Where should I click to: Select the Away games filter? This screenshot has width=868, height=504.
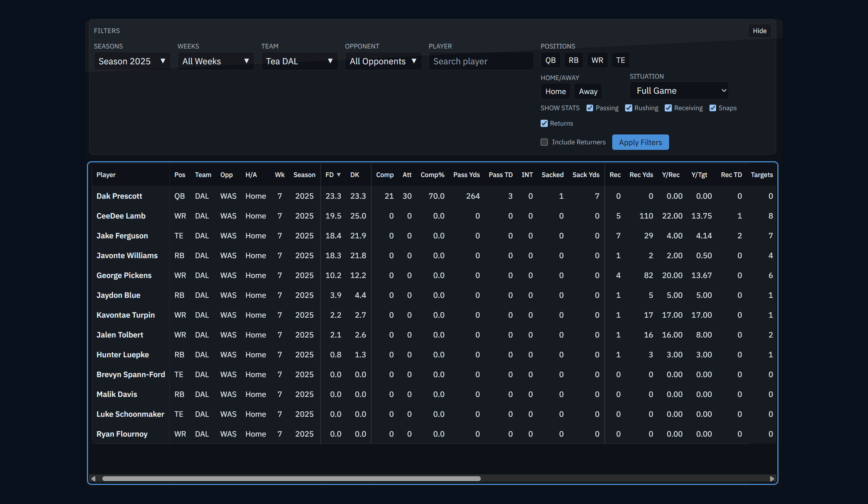pos(588,91)
